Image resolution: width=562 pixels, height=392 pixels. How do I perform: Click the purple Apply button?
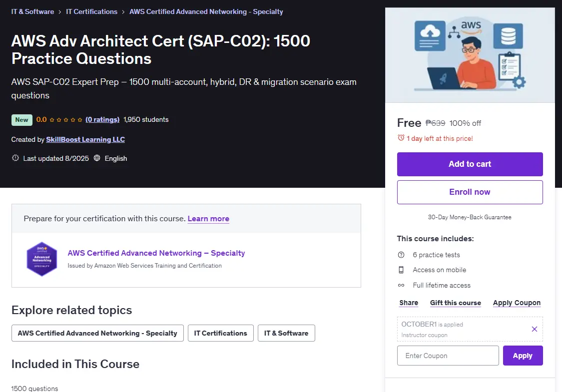coord(523,356)
